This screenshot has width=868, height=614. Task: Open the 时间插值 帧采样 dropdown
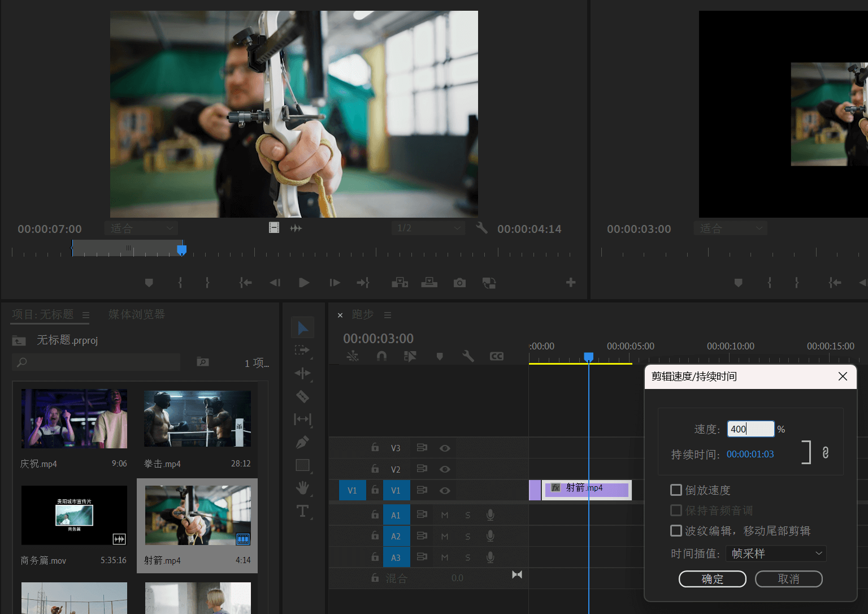776,554
